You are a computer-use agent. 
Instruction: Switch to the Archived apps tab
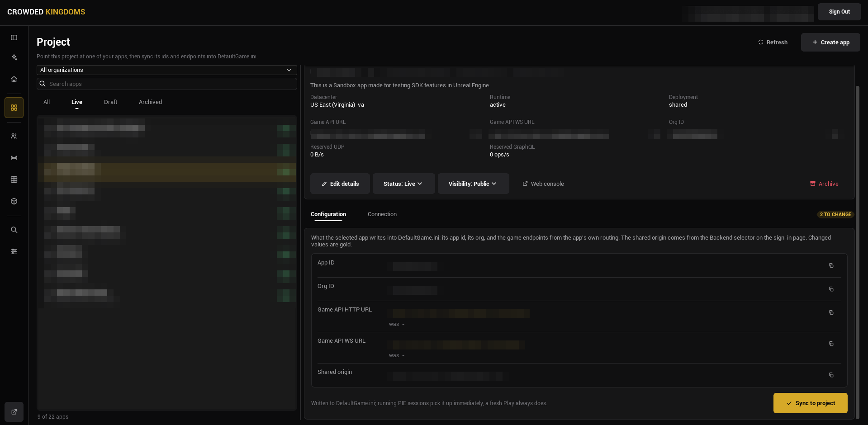[x=150, y=102]
